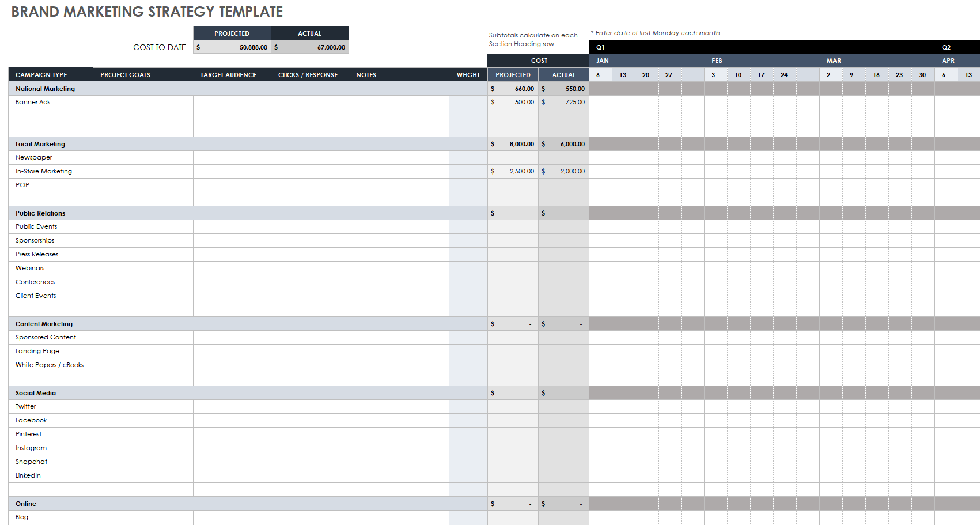980x525 pixels.
Task: Click National Marketing actual subtotal 550.00
Action: 563,89
